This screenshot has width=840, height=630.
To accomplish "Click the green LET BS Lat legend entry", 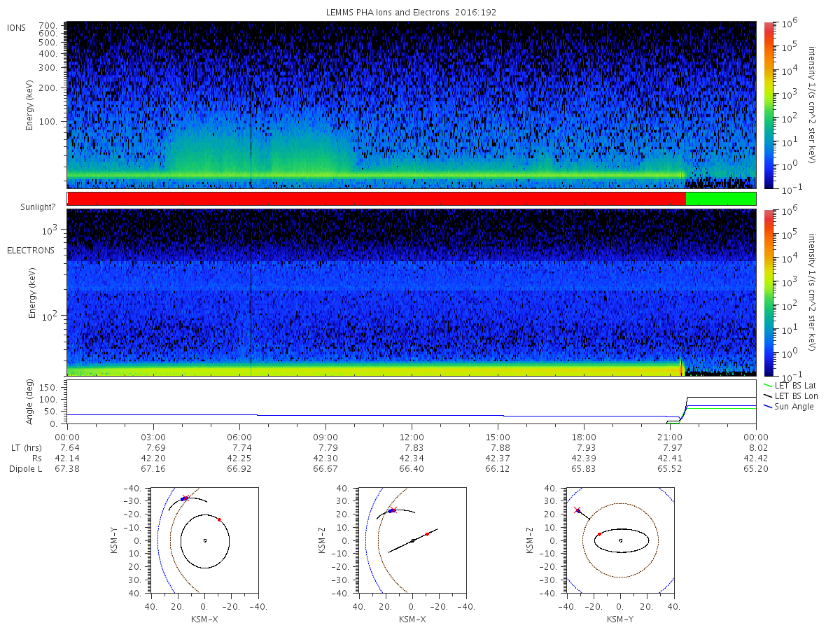I will (789, 386).
